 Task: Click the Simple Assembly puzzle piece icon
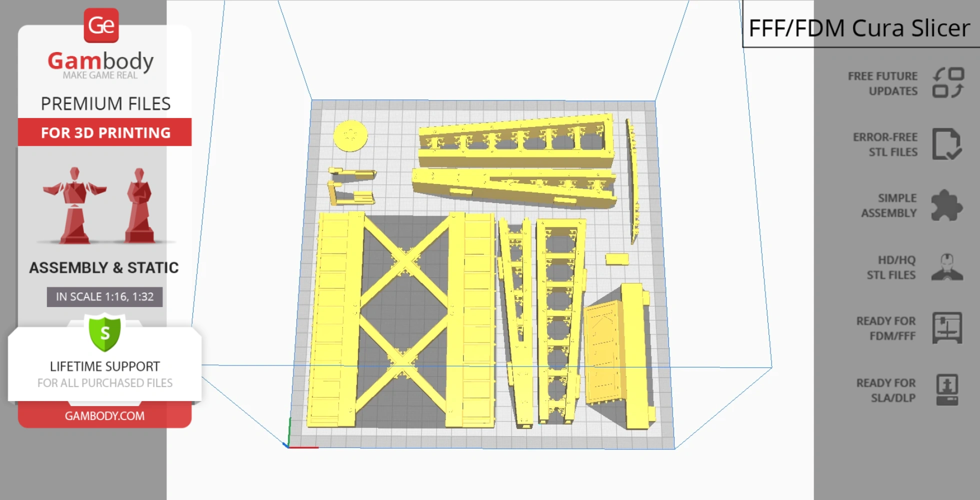pyautogui.click(x=947, y=205)
